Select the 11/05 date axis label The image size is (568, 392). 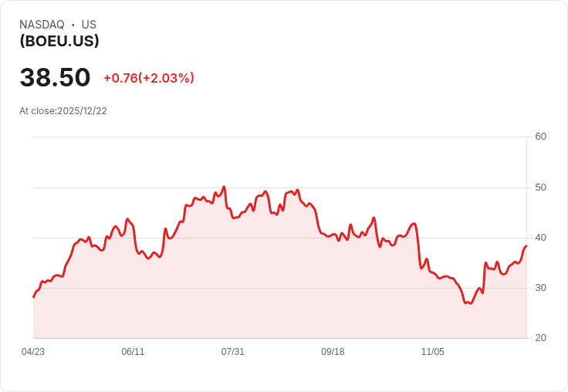[x=433, y=352]
